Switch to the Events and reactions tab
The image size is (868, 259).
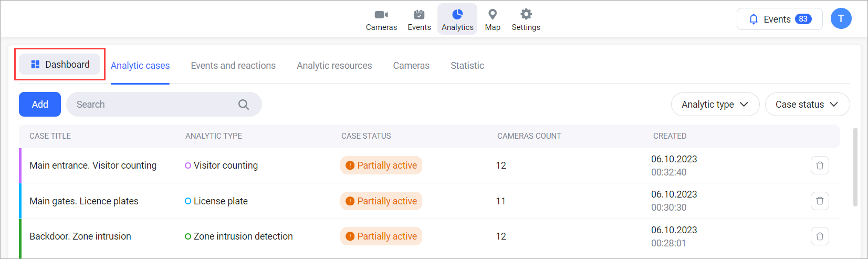[x=233, y=66]
